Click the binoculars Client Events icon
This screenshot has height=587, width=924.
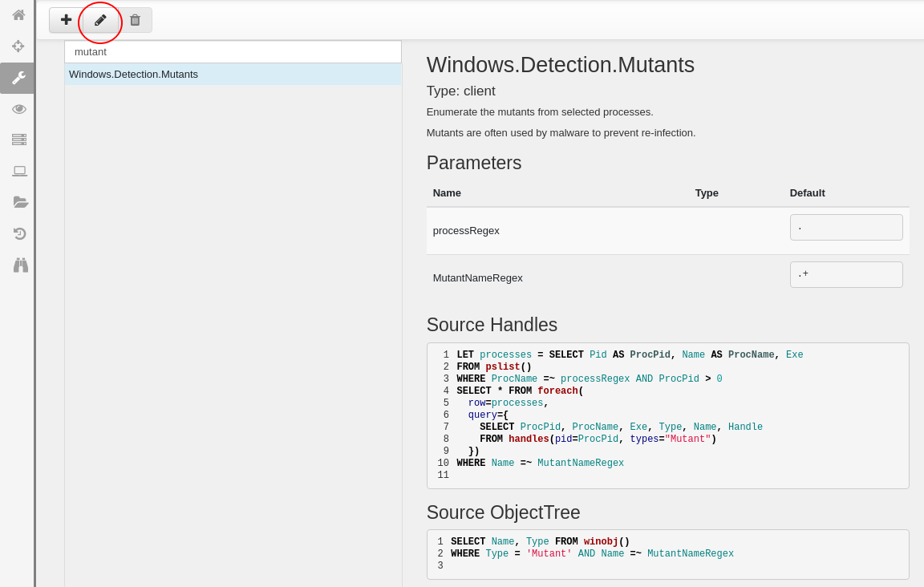18,265
